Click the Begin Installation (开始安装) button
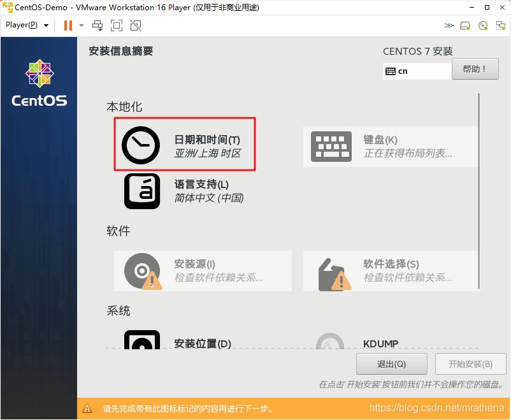The width and height of the screenshot is (511, 420). pos(470,364)
